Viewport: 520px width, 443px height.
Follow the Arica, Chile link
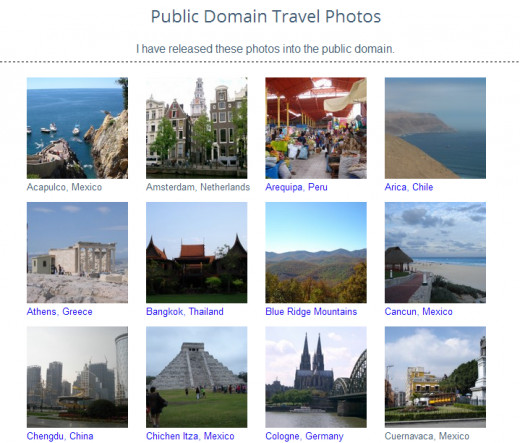(409, 187)
